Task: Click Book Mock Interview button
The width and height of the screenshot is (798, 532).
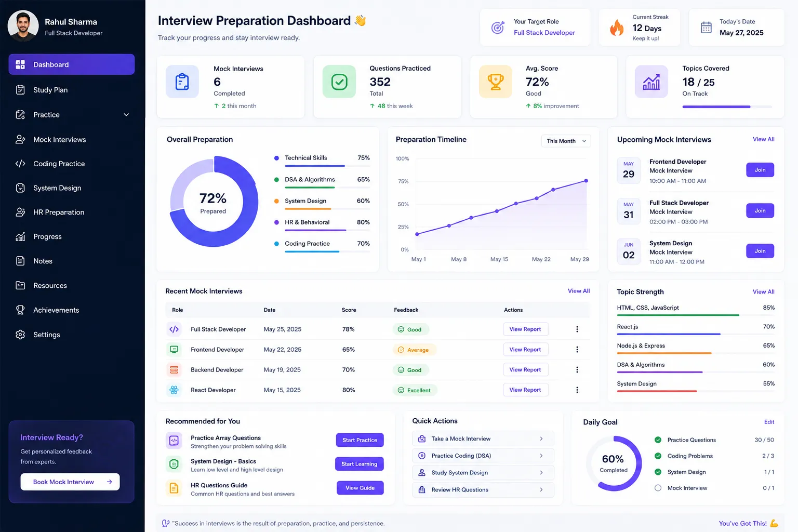Action: (x=70, y=482)
